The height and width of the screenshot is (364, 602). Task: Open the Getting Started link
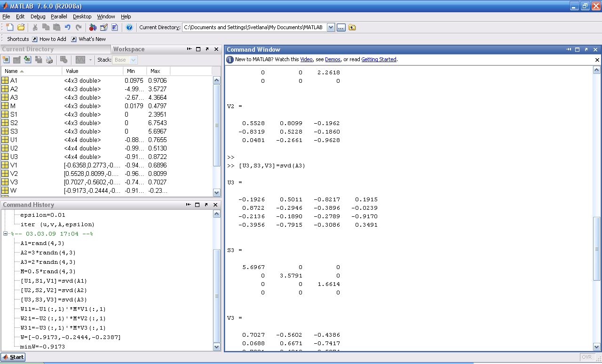tap(379, 60)
